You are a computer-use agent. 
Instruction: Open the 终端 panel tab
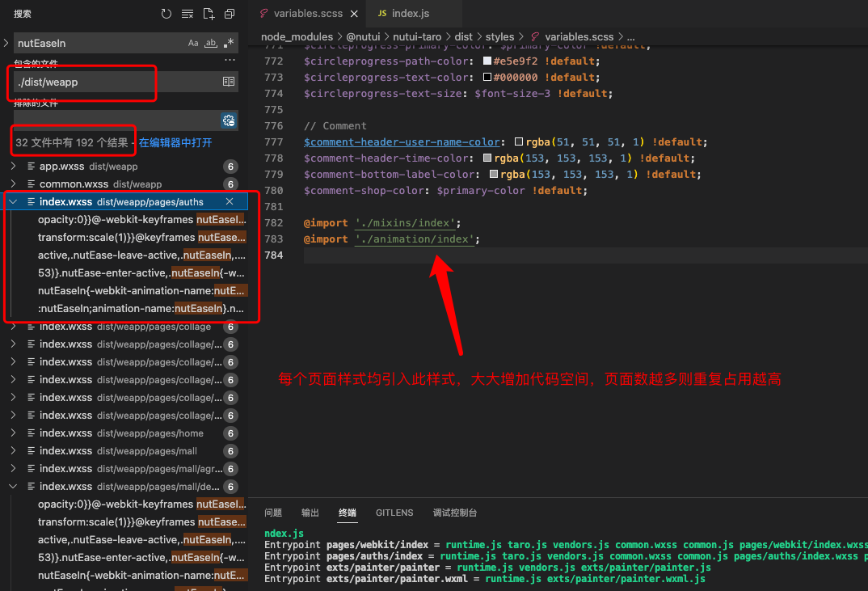[x=348, y=513]
